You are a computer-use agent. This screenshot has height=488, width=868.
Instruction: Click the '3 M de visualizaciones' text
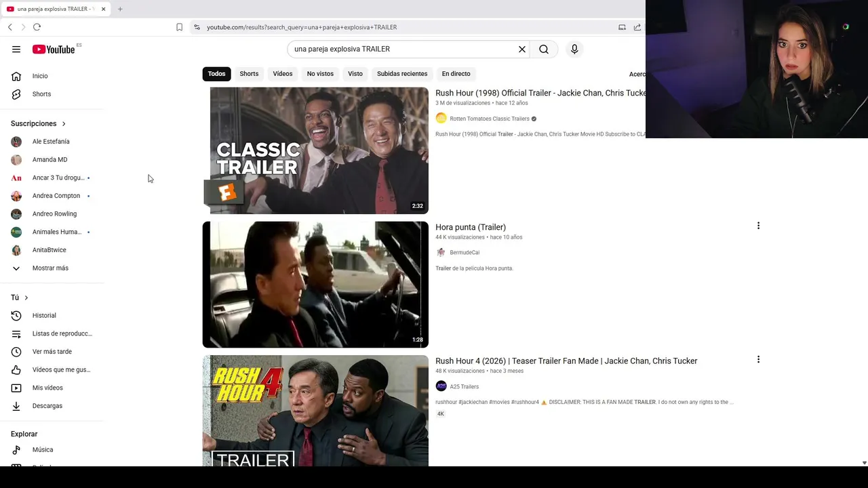tap(462, 103)
